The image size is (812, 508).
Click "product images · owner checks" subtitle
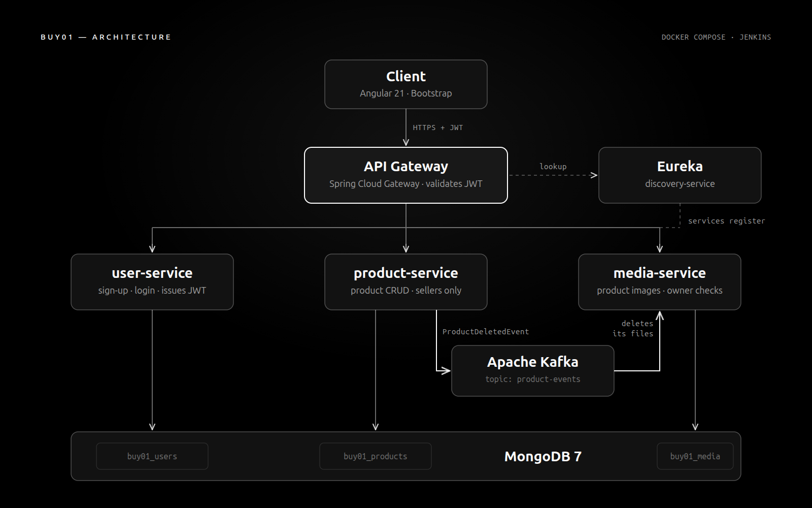click(x=660, y=291)
